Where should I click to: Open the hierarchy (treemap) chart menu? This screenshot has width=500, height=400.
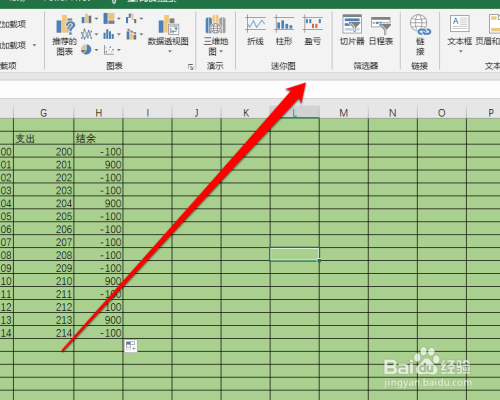111,19
